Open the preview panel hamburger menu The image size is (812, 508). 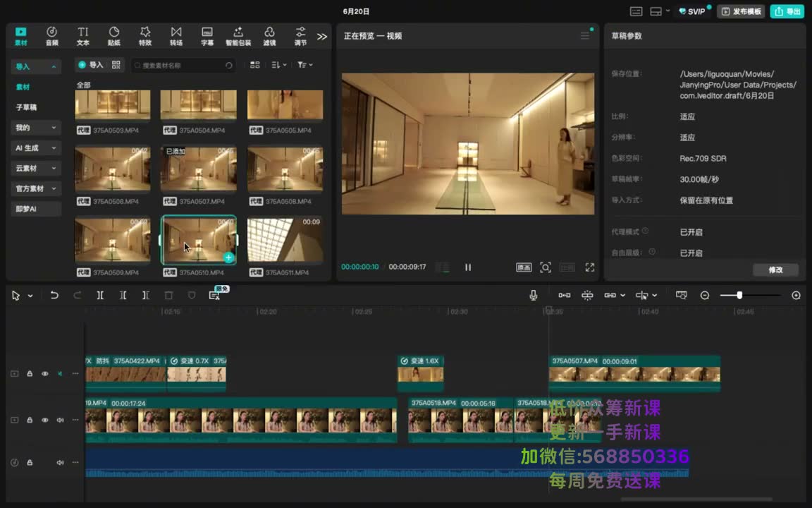(585, 36)
